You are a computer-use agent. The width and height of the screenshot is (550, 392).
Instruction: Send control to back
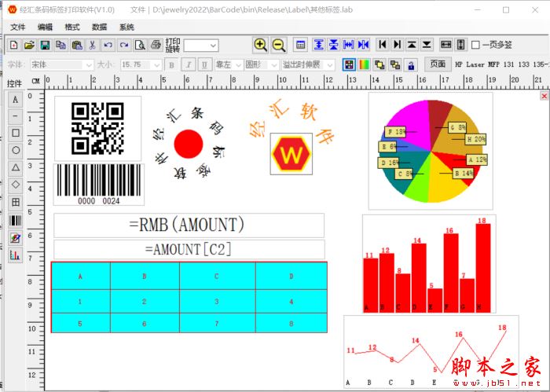point(395,64)
